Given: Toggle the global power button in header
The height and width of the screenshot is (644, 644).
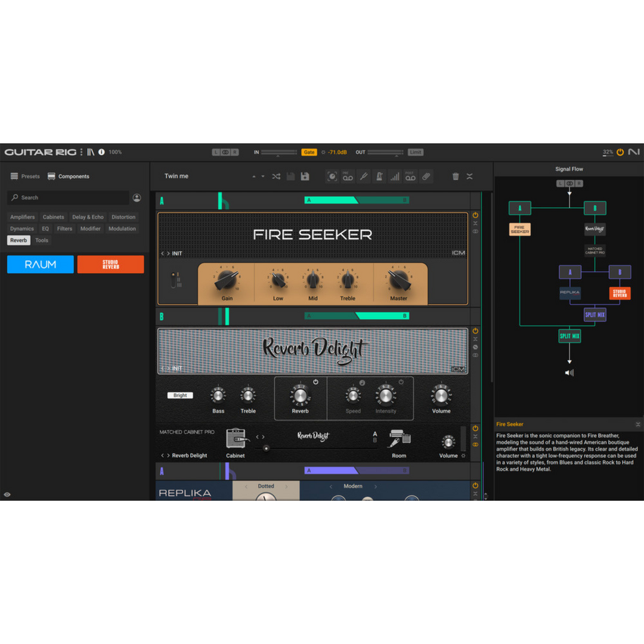Looking at the screenshot, I should click(620, 152).
